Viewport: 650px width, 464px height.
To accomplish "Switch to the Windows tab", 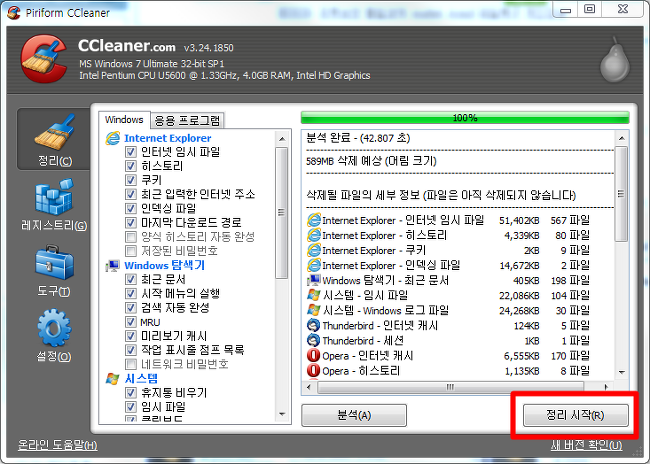I will [x=124, y=119].
